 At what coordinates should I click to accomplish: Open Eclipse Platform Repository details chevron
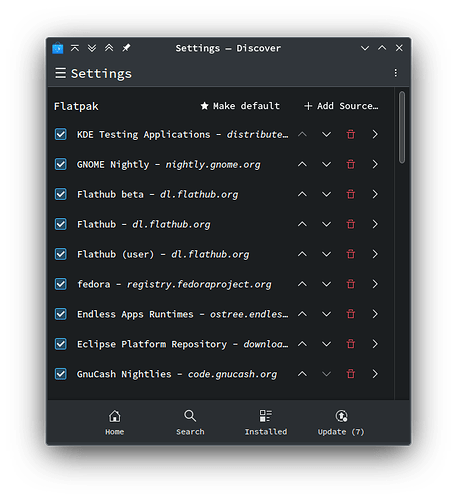click(x=375, y=344)
